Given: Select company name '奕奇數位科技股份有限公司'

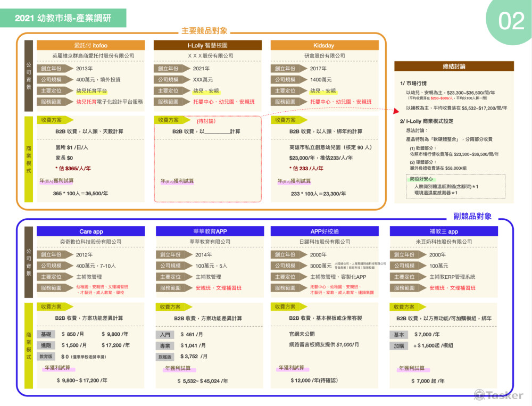Looking at the screenshot, I should (90, 242).
